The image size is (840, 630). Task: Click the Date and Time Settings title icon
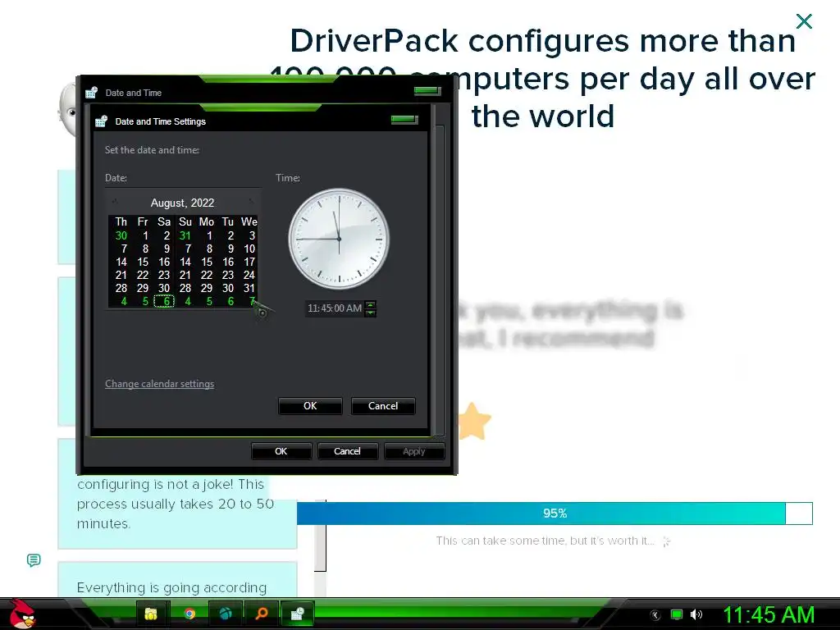pyautogui.click(x=101, y=121)
